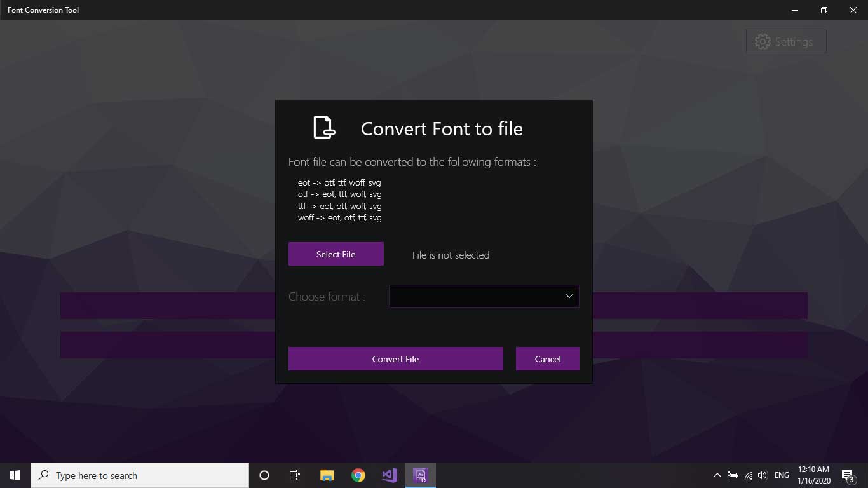868x488 pixels.
Task: Open Settings with the gear button
Action: coord(786,41)
